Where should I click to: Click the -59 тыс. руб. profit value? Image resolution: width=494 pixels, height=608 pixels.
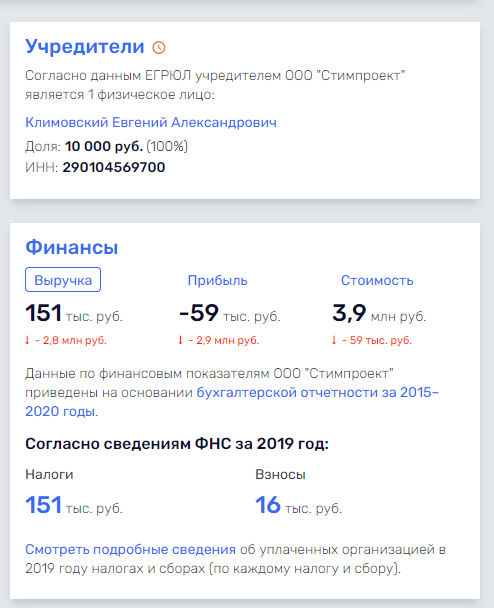coord(230,313)
